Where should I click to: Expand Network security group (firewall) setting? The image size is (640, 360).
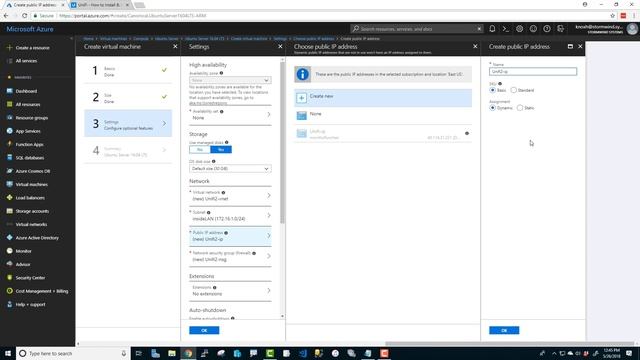[230, 256]
